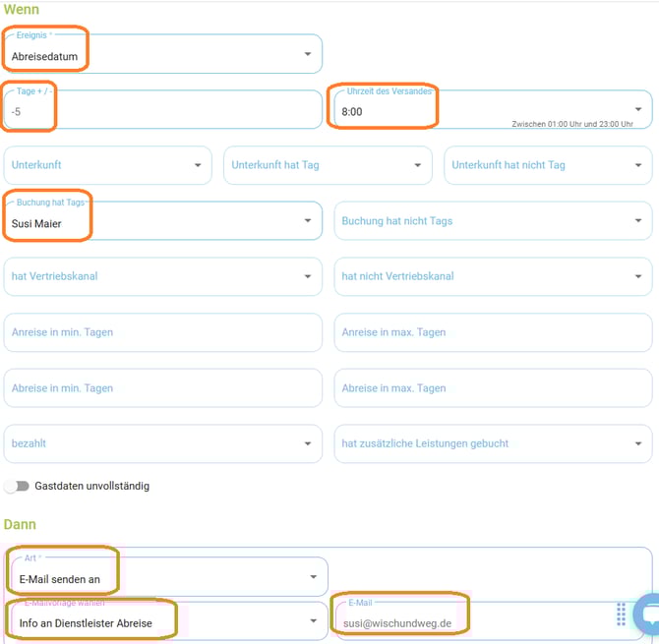Open the Unterkunft dropdown
This screenshot has height=644, width=659.
[107, 165]
